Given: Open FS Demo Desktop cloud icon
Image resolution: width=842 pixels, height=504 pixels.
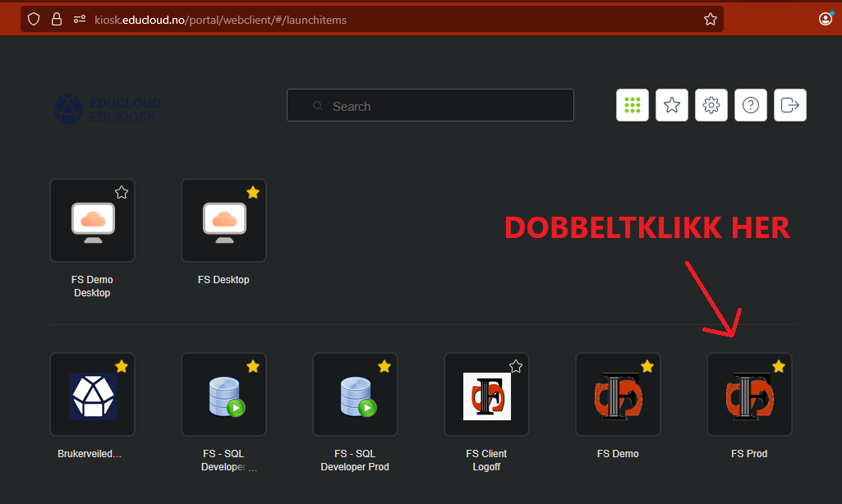Looking at the screenshot, I should click(x=92, y=221).
